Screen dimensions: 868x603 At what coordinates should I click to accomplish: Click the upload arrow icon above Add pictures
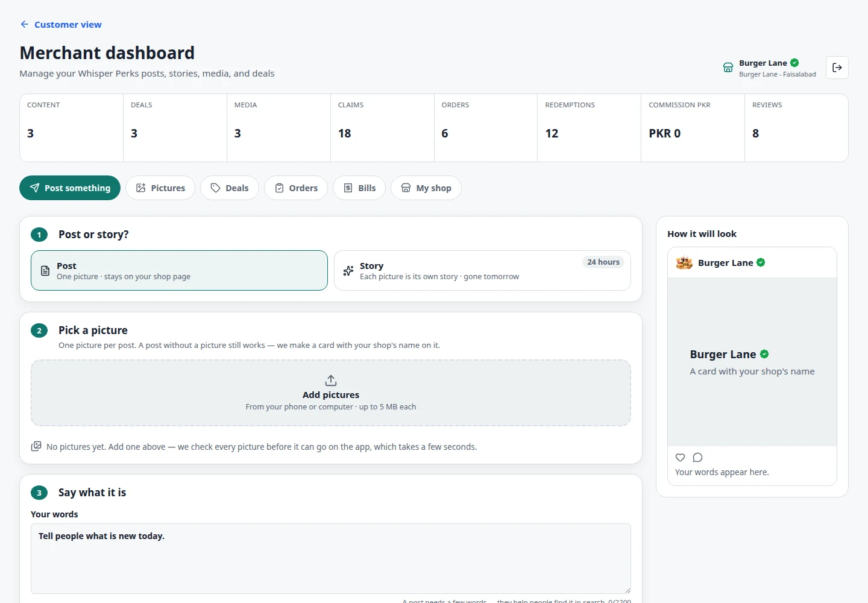tap(331, 380)
